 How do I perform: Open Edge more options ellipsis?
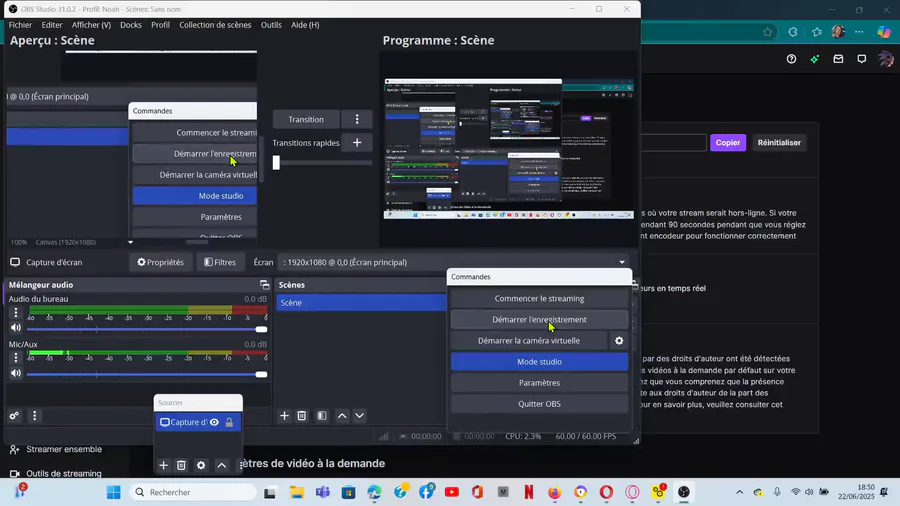click(x=859, y=32)
